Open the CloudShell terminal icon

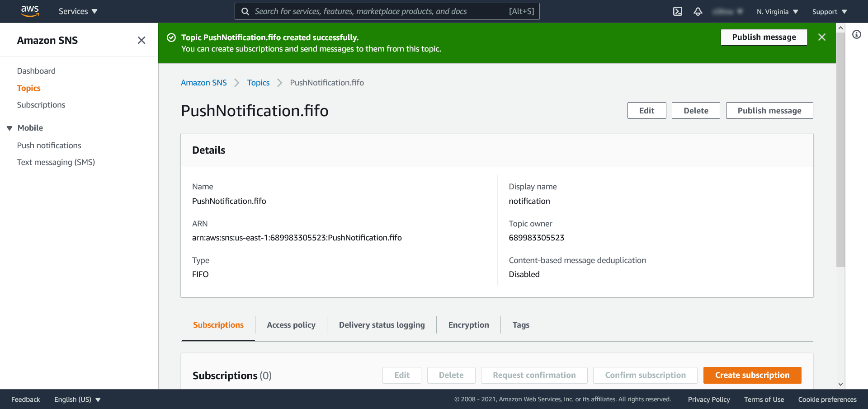(677, 11)
